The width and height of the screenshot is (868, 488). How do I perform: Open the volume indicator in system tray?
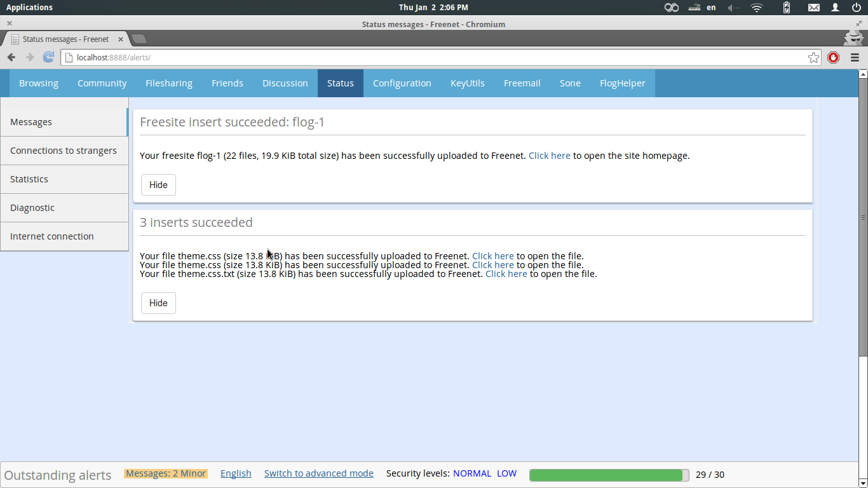click(x=734, y=8)
